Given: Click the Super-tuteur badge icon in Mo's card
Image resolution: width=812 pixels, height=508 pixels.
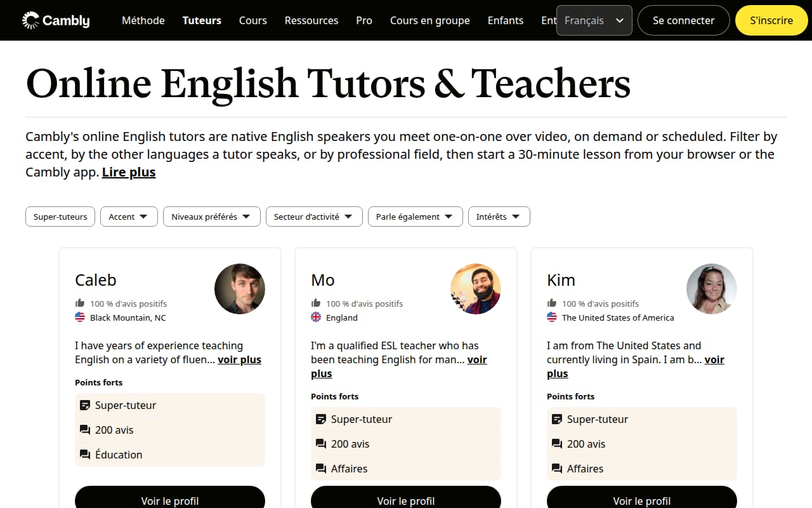Looking at the screenshot, I should pyautogui.click(x=321, y=419).
